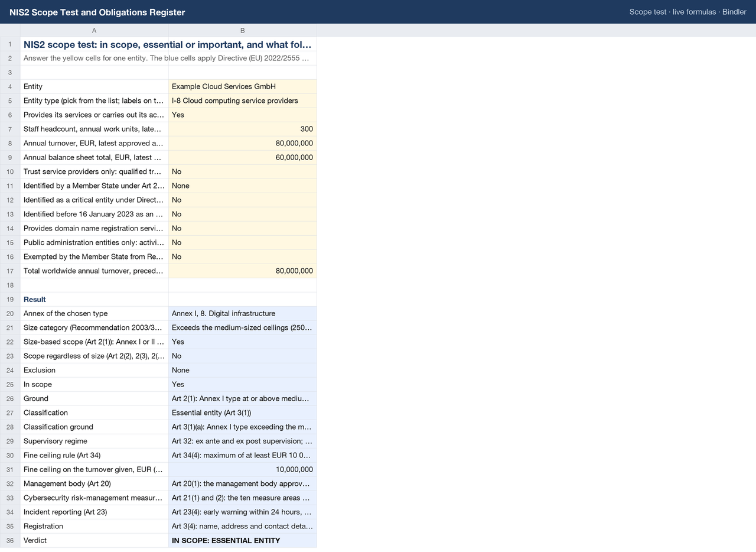
Task: Click the 'Size category (Recommendation 2003/3…' label
Action: [x=94, y=327]
